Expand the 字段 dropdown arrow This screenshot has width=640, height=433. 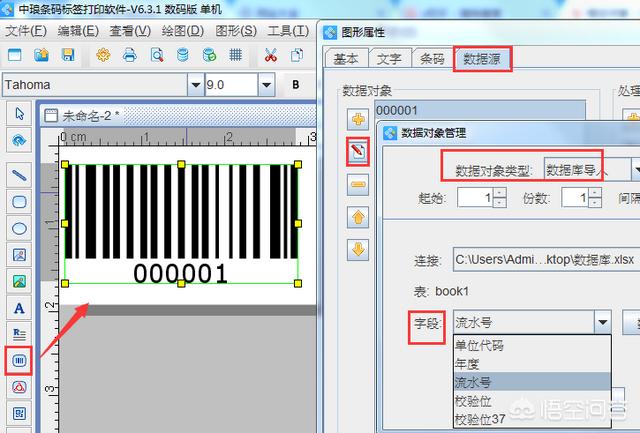[x=602, y=322]
